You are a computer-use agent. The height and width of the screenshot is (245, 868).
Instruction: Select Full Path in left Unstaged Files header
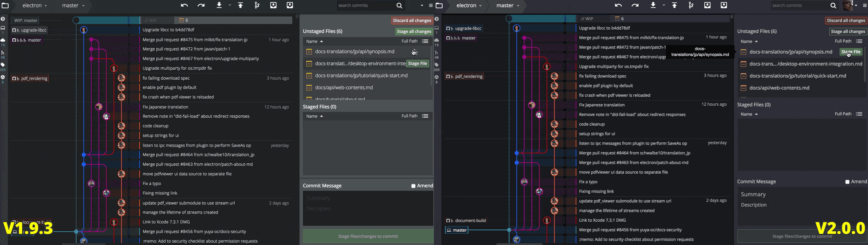[409, 41]
